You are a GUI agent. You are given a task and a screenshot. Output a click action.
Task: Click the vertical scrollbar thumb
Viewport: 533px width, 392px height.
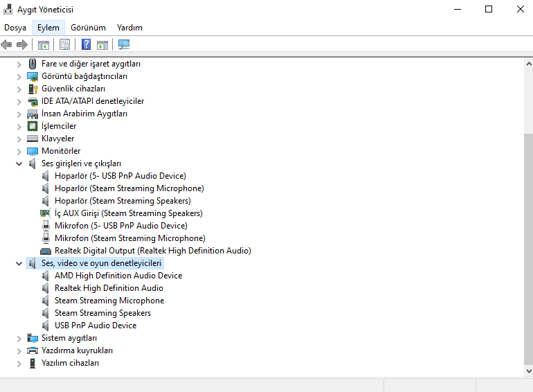click(528, 249)
